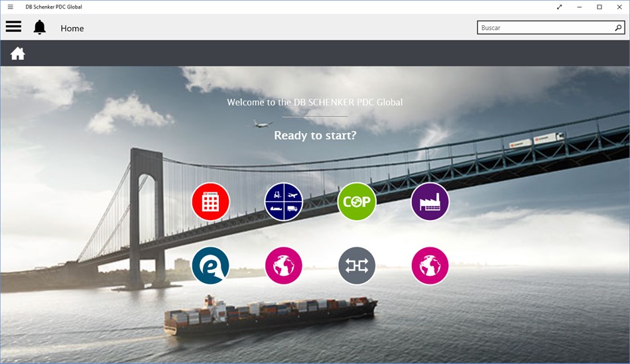Select the magenta globe icon beside the e icon
This screenshot has height=364, width=630.
coord(284,266)
